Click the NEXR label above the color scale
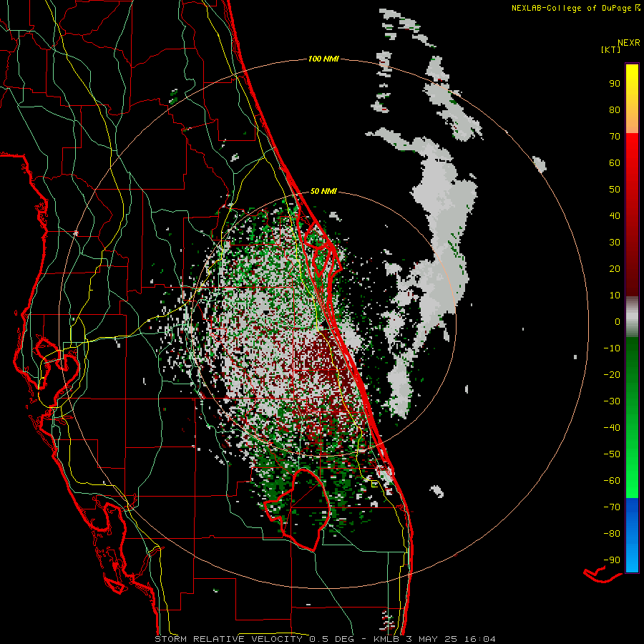644x644 pixels. (x=628, y=43)
